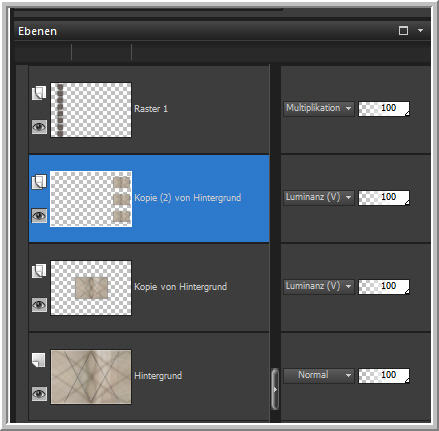This screenshot has width=439, height=431.
Task: Toggle visibility of Kopie (2) von Hintergrund
Action: pyautogui.click(x=39, y=215)
